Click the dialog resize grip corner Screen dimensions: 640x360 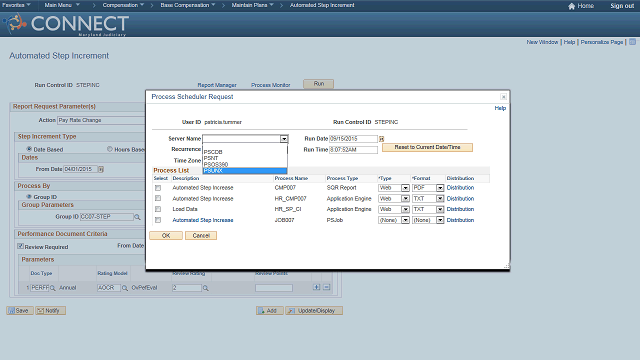pyautogui.click(x=506, y=266)
